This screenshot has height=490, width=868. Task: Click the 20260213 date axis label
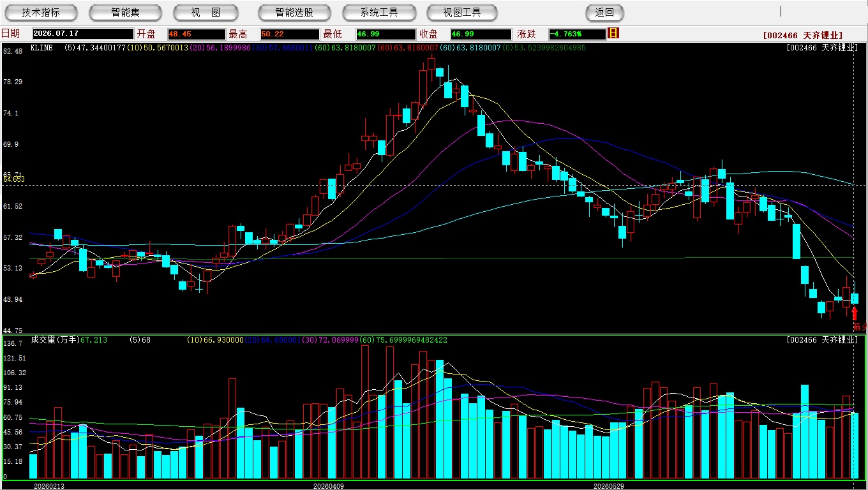pos(49,486)
